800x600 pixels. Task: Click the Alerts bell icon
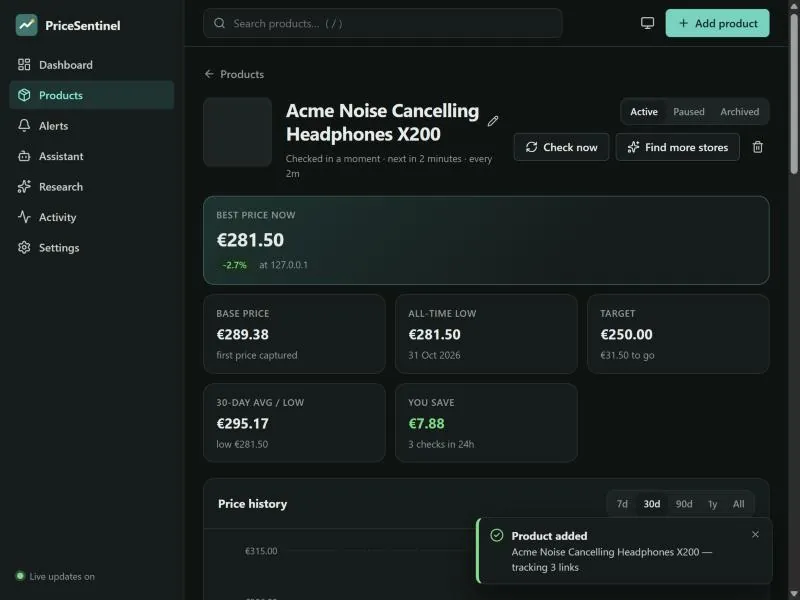tap(24, 126)
